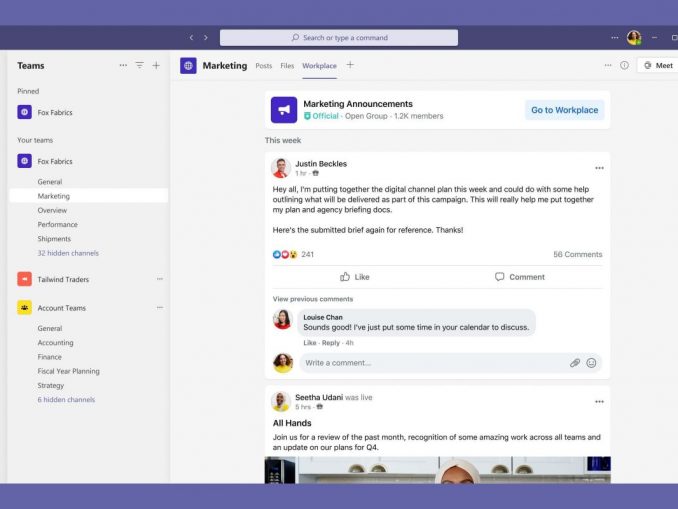
Task: Switch to the Posts tab
Action: pos(264,66)
